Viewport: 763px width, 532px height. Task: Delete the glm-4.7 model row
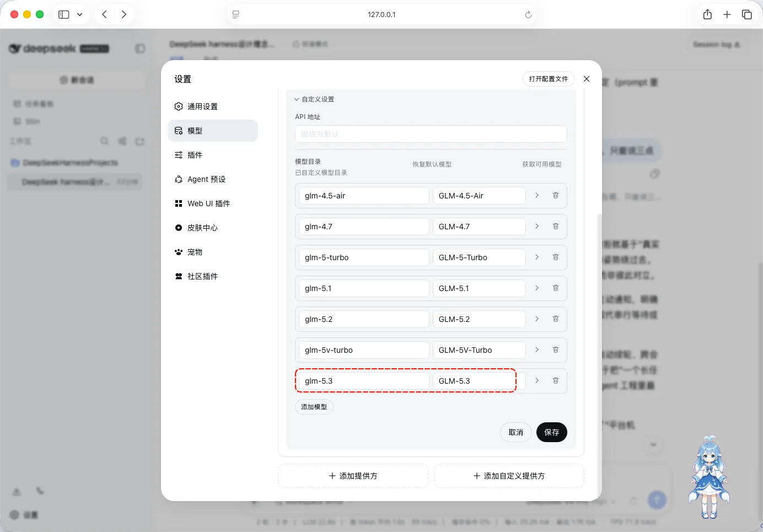pos(556,227)
